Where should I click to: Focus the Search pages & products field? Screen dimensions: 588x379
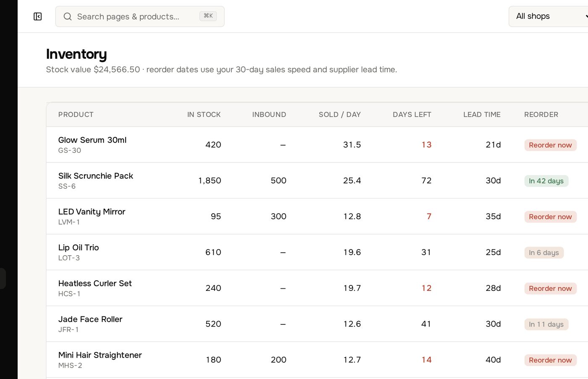click(140, 16)
